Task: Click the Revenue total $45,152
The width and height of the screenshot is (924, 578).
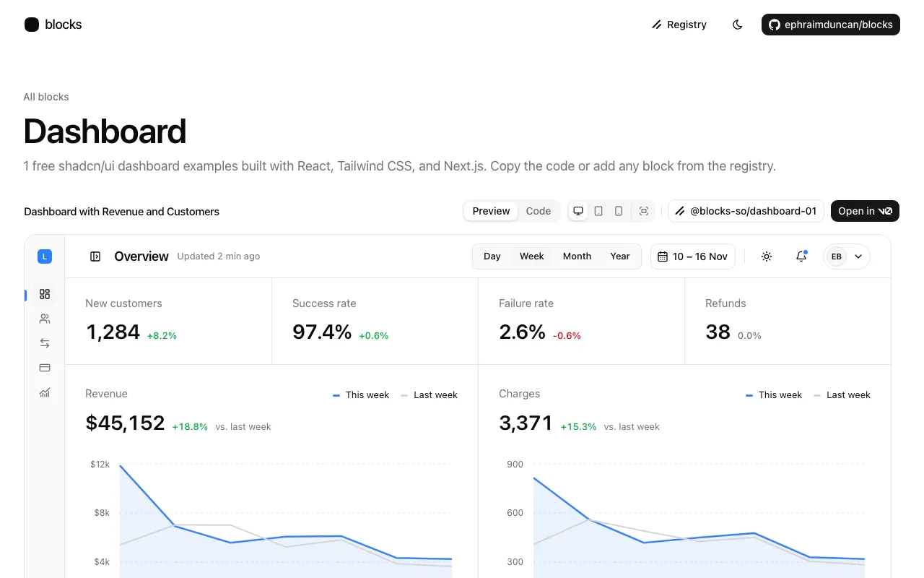Action: [x=125, y=423]
